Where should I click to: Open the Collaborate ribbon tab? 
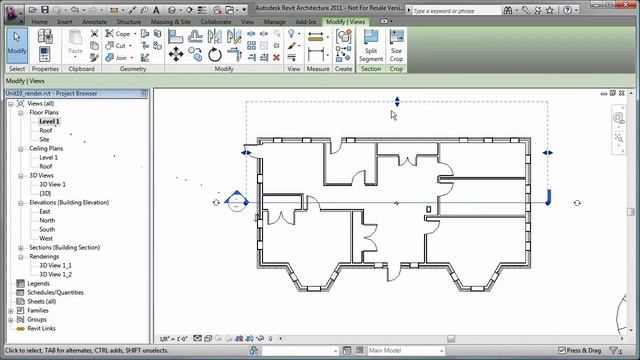216,22
